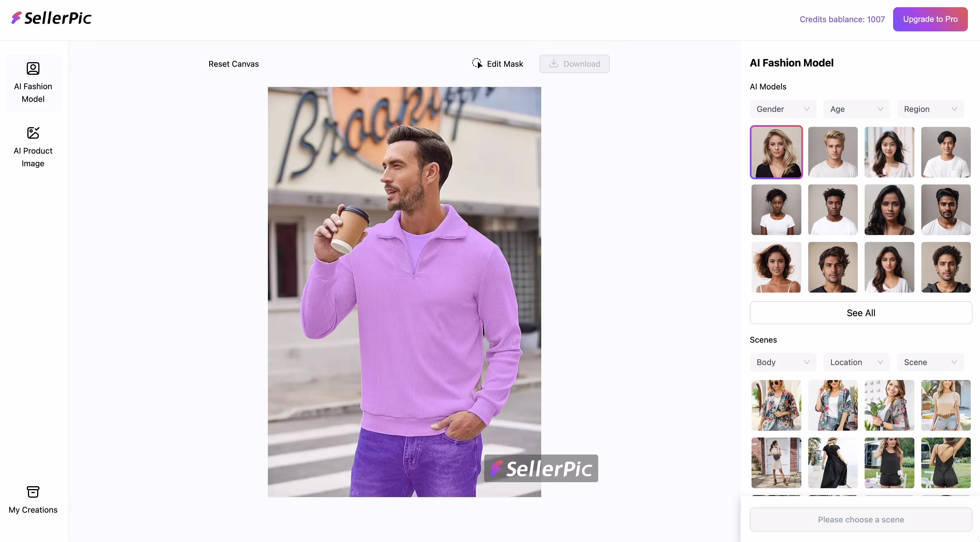This screenshot has height=542, width=980.
Task: Open My Creations archive icon
Action: [x=33, y=492]
